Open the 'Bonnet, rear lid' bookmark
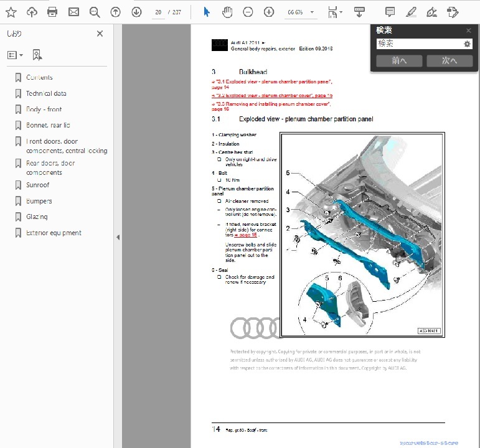The height and width of the screenshot is (448, 480). point(48,125)
